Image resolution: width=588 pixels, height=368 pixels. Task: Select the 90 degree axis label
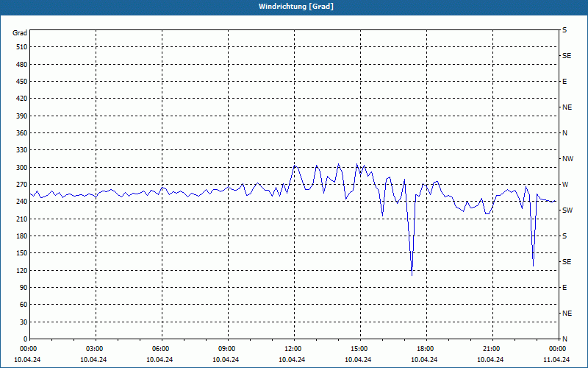coord(24,288)
